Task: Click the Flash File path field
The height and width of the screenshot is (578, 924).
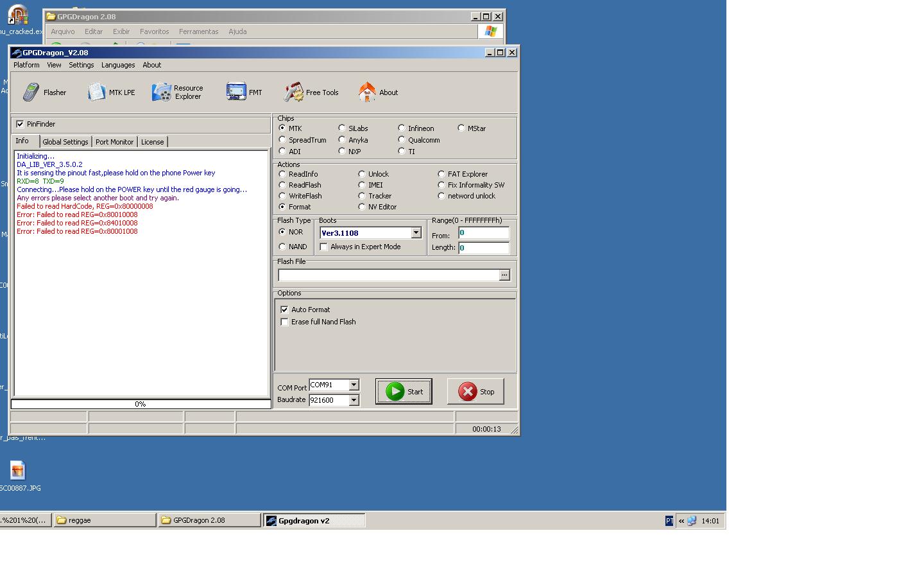Action: click(x=389, y=275)
